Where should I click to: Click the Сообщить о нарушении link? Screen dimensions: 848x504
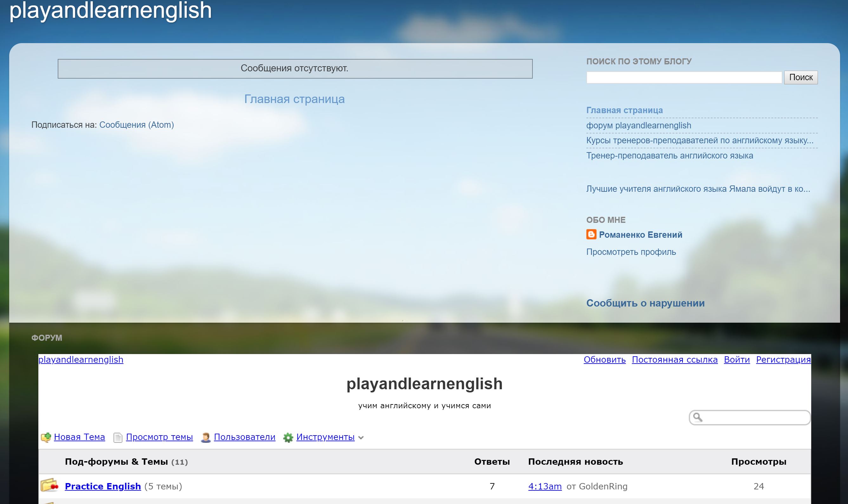[x=645, y=303]
